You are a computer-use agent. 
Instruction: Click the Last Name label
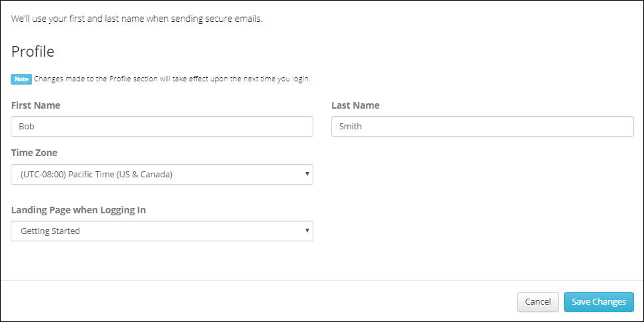coord(355,105)
